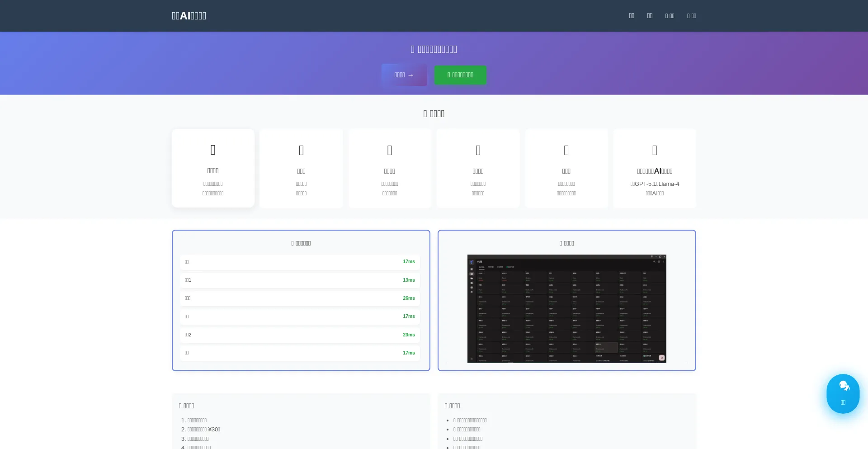868x449 pixels.
Task: Open the second link in the top navigation
Action: (x=650, y=16)
